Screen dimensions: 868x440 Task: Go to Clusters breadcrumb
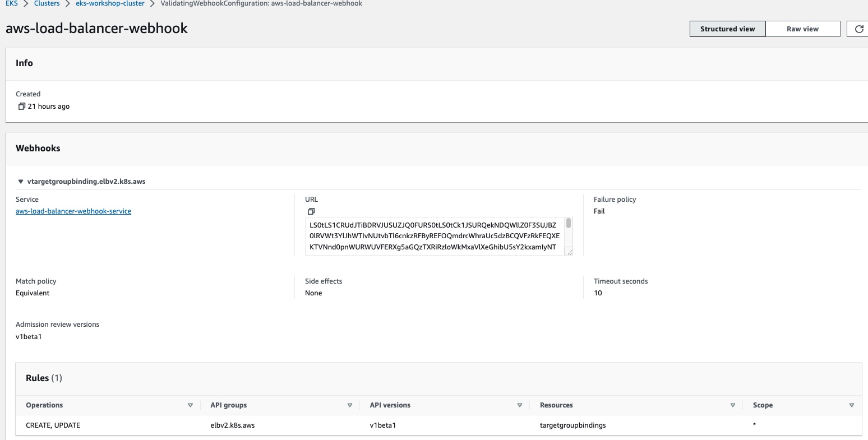47,3
